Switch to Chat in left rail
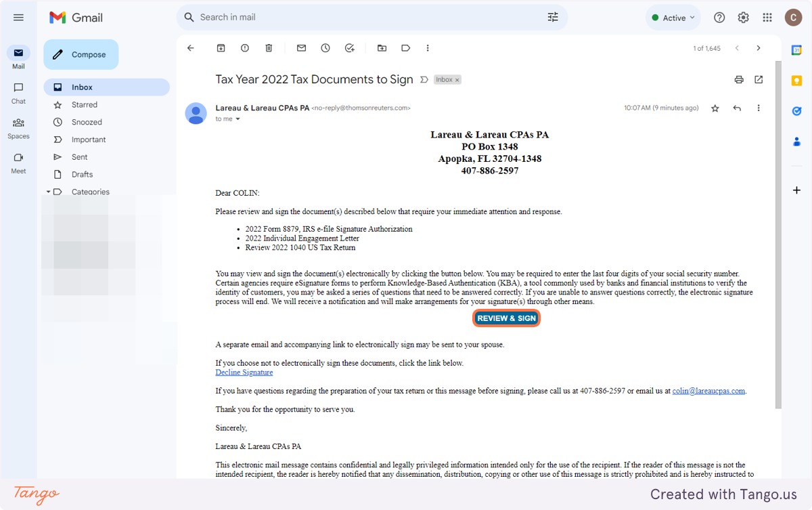The image size is (812, 510). (18, 93)
